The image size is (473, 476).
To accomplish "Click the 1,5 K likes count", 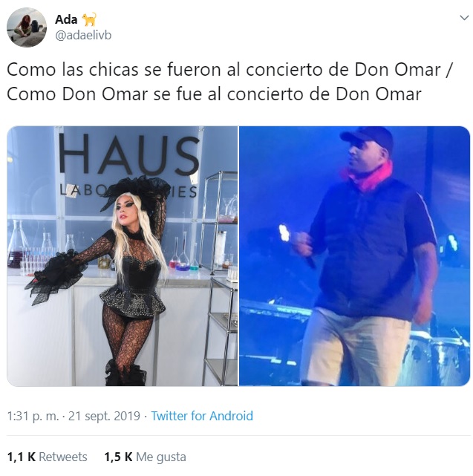I will (118, 457).
